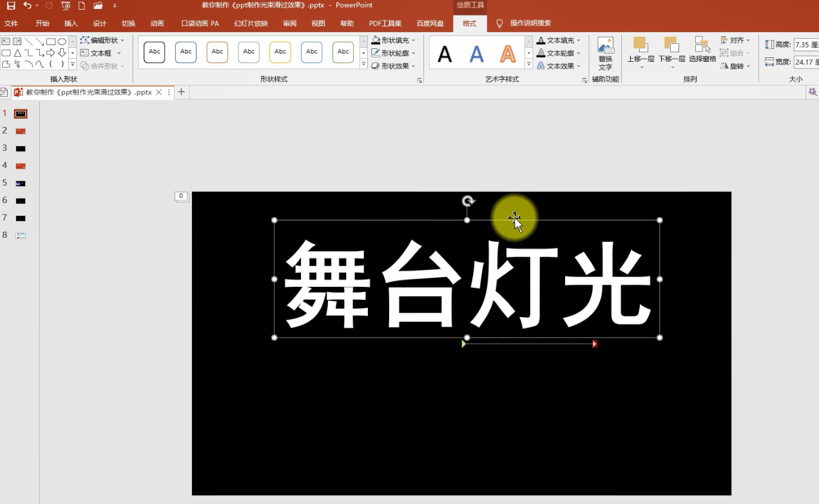Click the Open folder icon in title bar
This screenshot has height=504, width=819.
pos(98,6)
